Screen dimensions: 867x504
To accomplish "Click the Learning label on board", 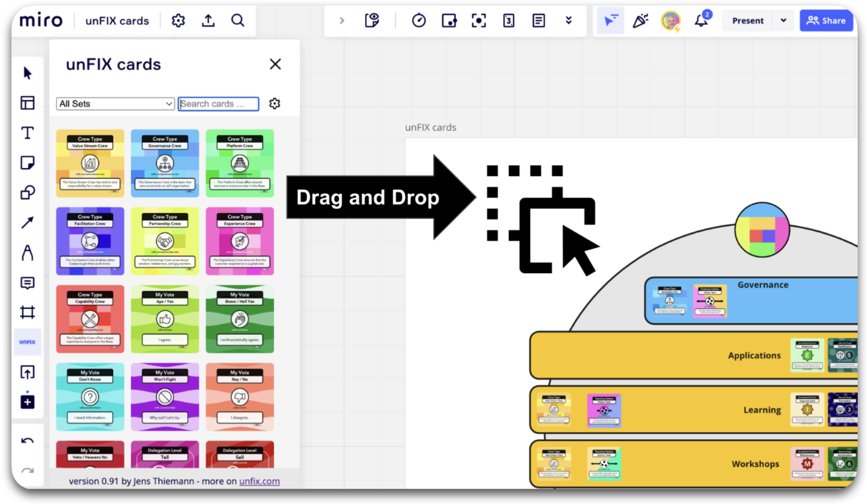I will [762, 410].
